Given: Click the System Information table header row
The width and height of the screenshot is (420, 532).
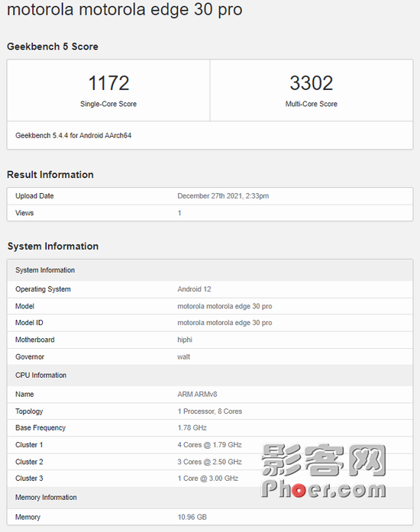Looking at the screenshot, I should [x=210, y=270].
